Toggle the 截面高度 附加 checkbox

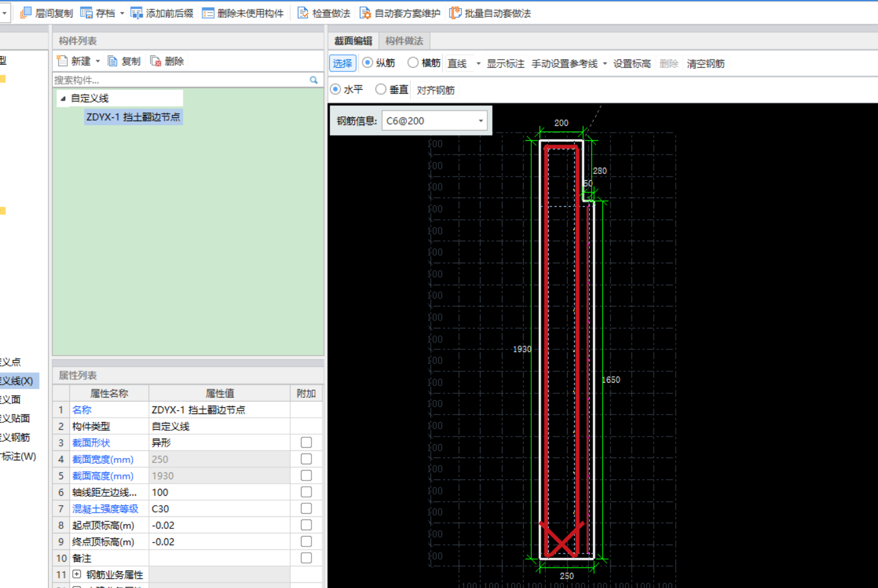[x=306, y=476]
